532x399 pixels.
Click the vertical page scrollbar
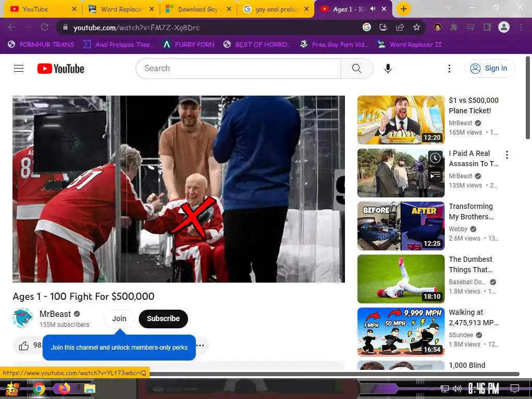[x=528, y=98]
